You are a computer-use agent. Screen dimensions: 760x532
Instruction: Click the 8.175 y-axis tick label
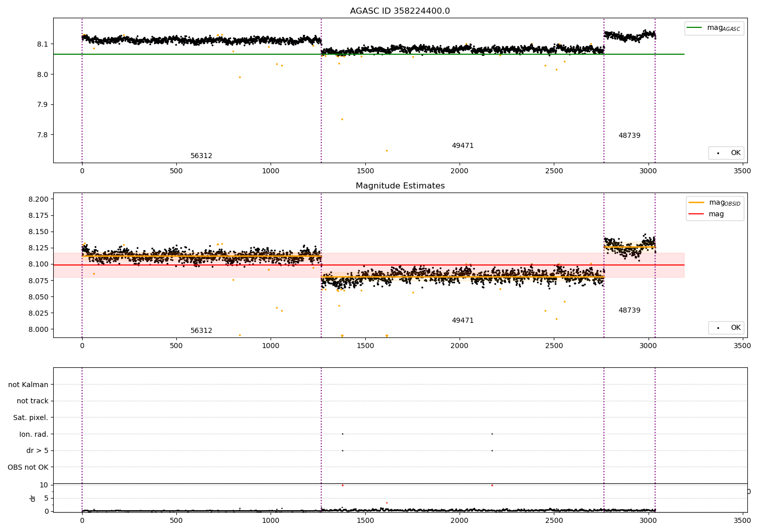[x=39, y=215]
